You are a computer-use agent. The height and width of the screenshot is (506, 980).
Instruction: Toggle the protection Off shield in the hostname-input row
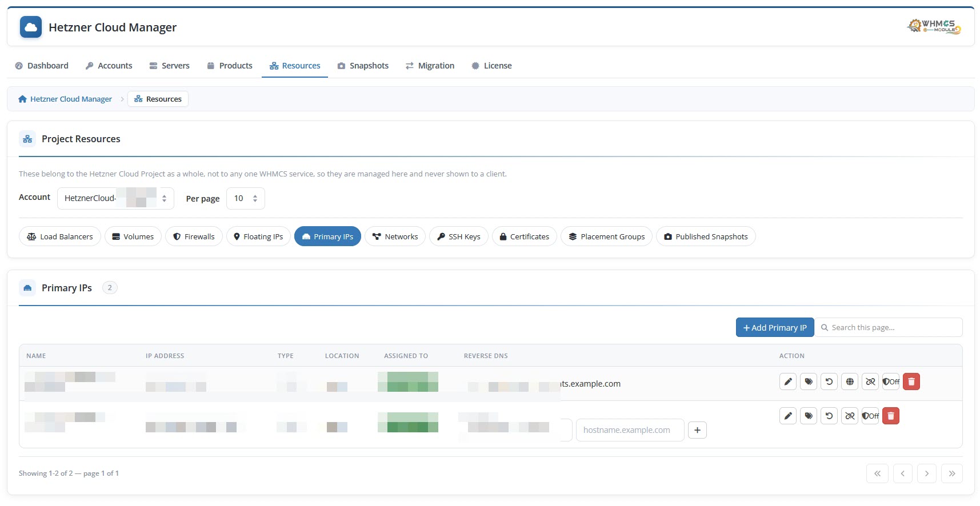click(x=870, y=416)
